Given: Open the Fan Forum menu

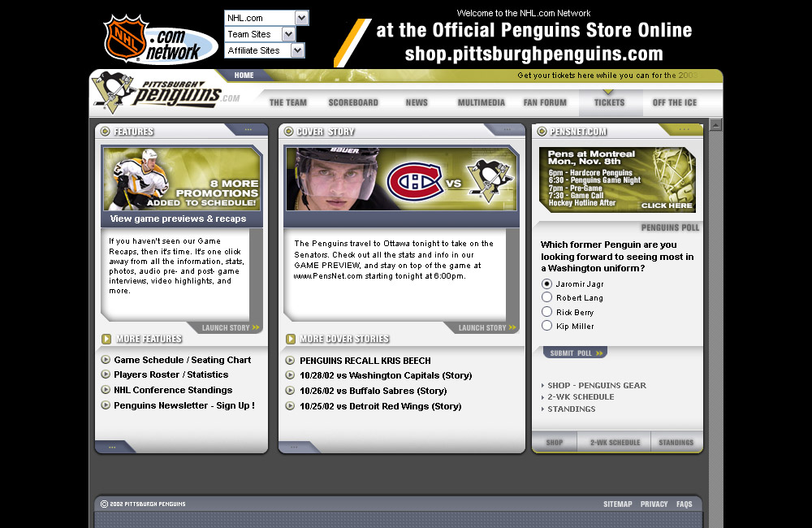Looking at the screenshot, I should (x=545, y=102).
